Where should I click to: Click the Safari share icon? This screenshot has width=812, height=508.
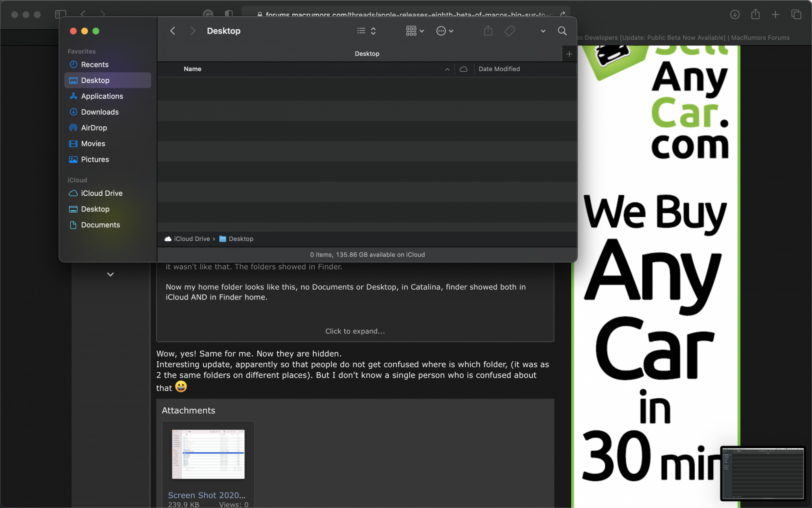pos(755,15)
